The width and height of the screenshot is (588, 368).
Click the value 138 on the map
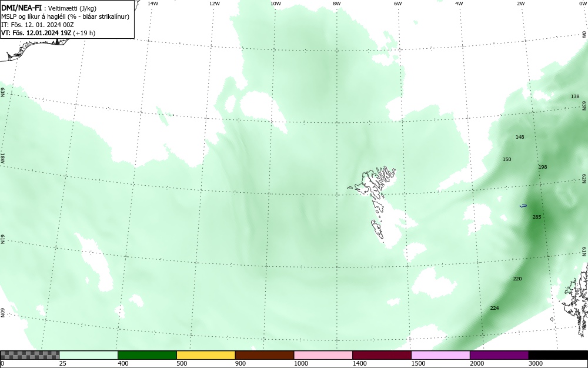(575, 96)
